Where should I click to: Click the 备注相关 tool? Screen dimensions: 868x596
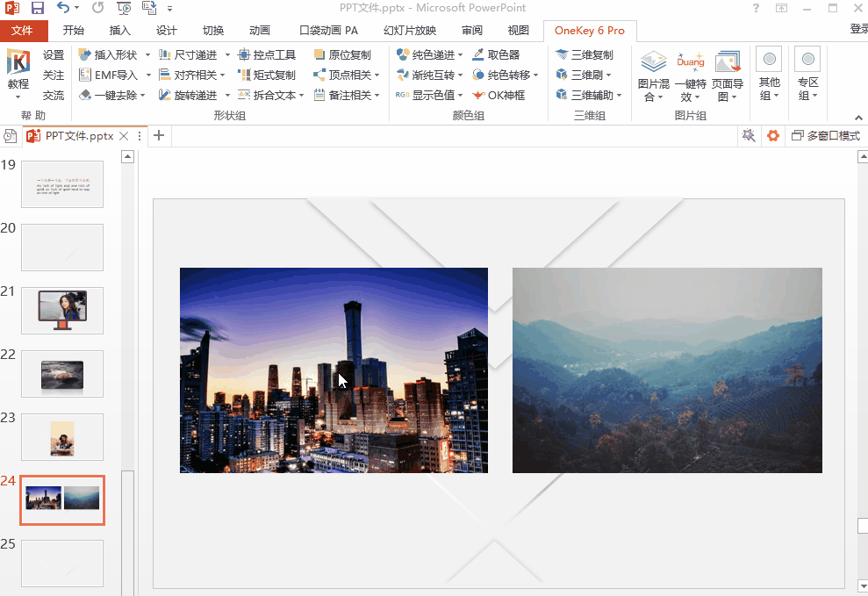click(x=346, y=95)
